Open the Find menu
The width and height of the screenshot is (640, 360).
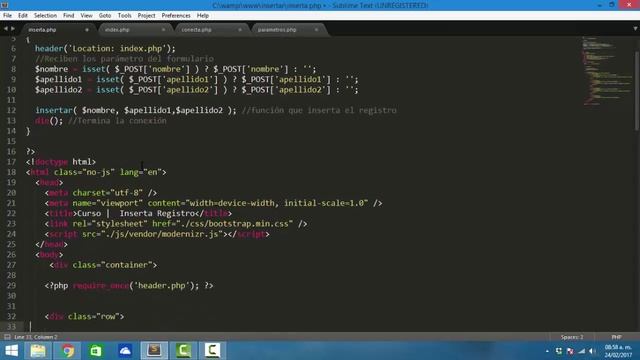pos(68,16)
